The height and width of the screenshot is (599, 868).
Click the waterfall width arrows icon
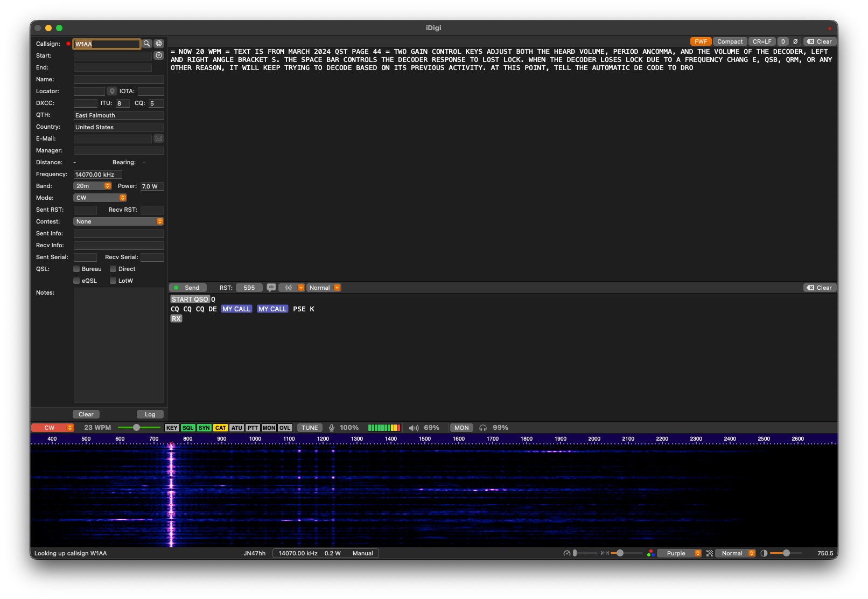[605, 553]
